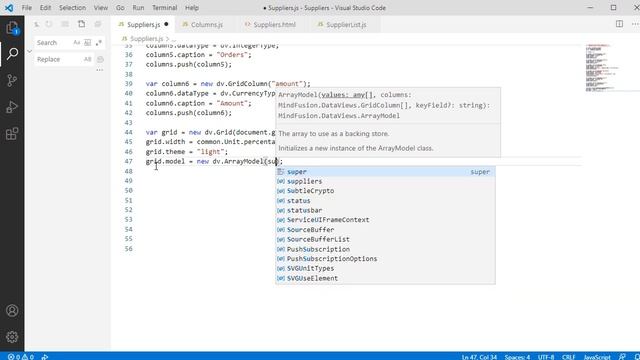Viewport: 640px width, 360px height.
Task: Switch to the Columns.js tab
Action: 207,24
